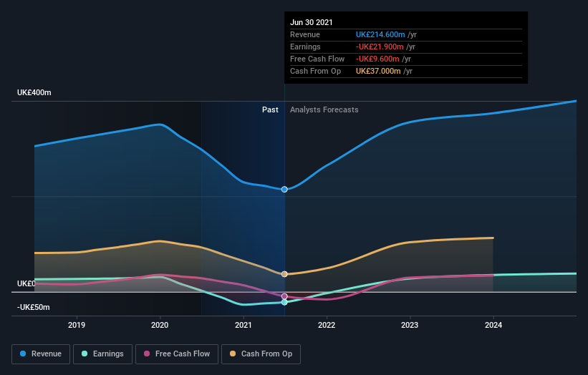The width and height of the screenshot is (588, 375).
Task: Click the Jun 30 2021 tooltip date
Action: (x=312, y=22)
